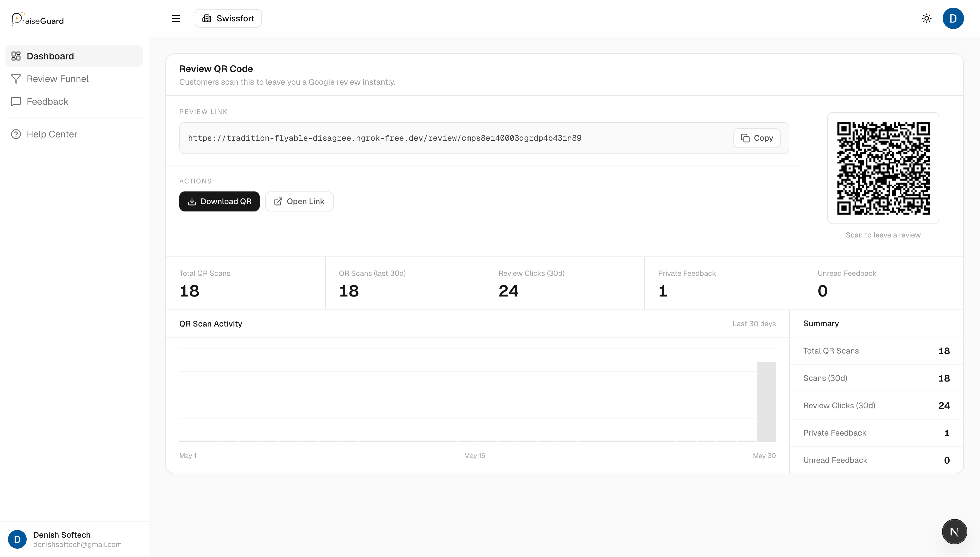Click the Private Feedback stat card
This screenshot has width=980, height=557.
[724, 284]
